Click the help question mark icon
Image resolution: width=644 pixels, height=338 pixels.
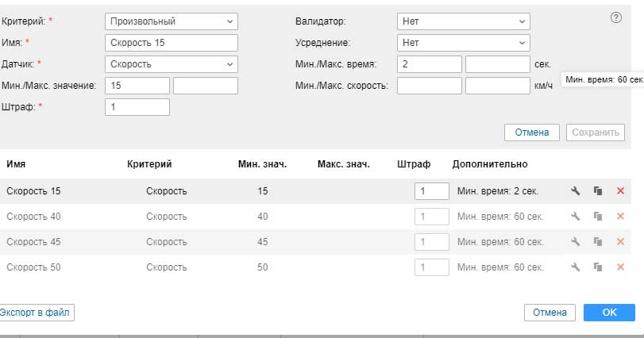(616, 18)
